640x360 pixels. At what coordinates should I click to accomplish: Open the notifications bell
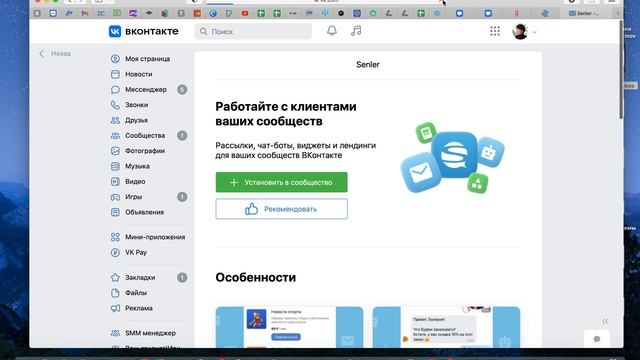pos(332,31)
